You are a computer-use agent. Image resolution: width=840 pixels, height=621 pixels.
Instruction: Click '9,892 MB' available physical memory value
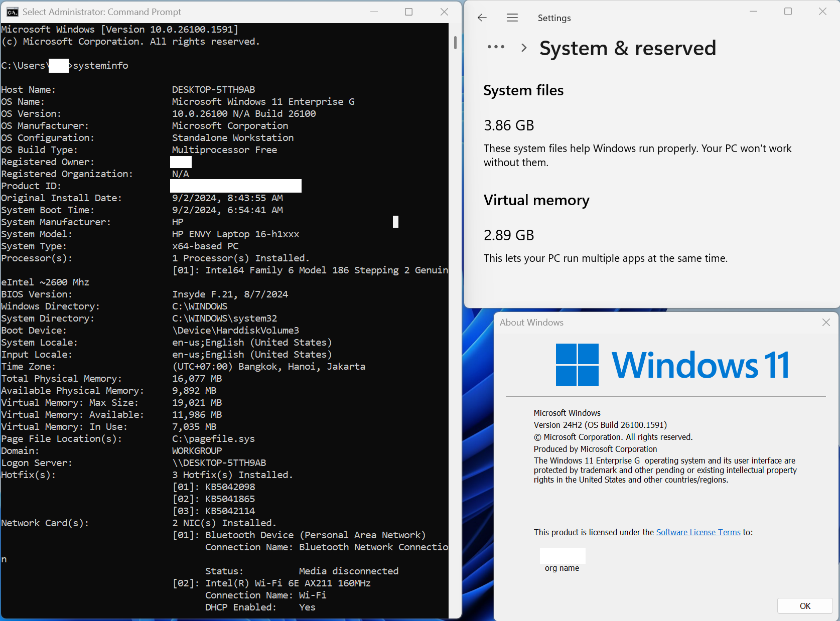pos(194,391)
